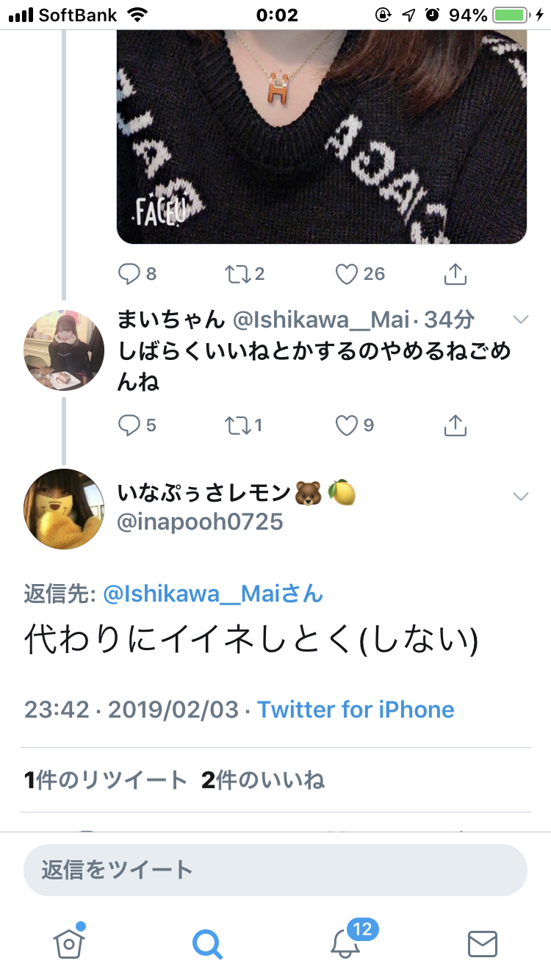Like the photo tweet with 26 likes
Screen dimensions: 551x980
point(346,274)
